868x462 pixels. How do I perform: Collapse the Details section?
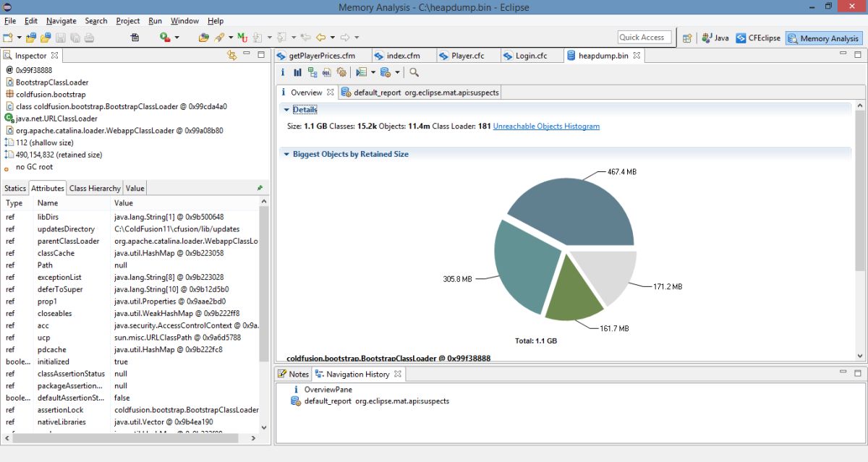pos(286,110)
